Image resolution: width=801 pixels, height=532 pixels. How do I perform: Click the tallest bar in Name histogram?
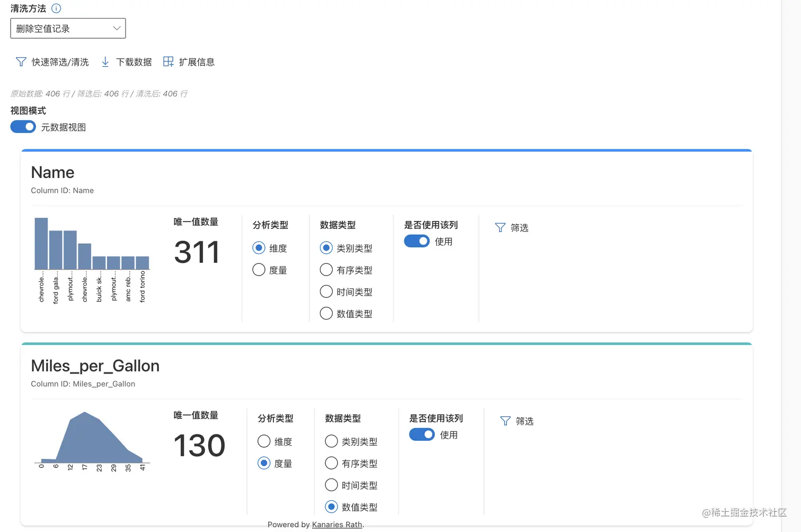pos(40,244)
